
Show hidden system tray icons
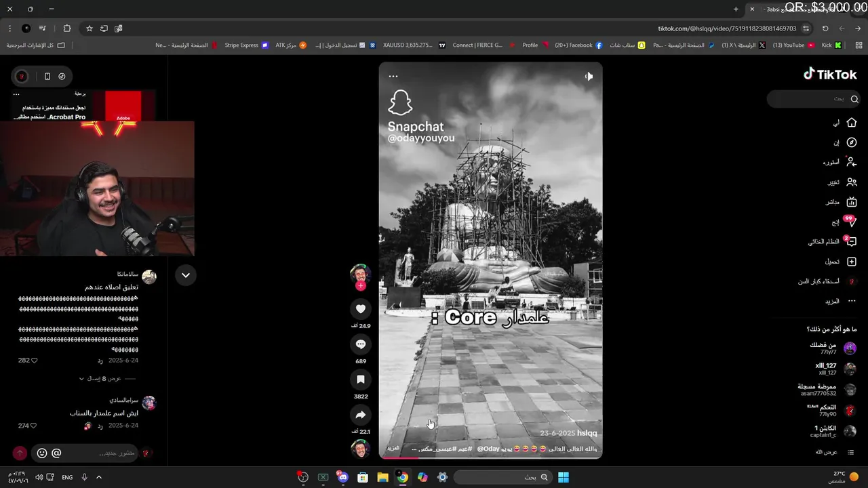click(x=99, y=477)
